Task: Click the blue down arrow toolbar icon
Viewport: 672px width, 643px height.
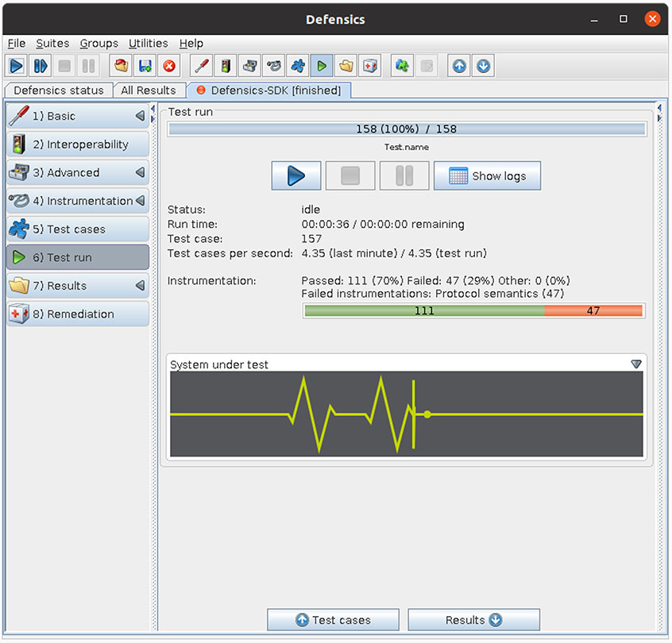Action: pyautogui.click(x=483, y=66)
